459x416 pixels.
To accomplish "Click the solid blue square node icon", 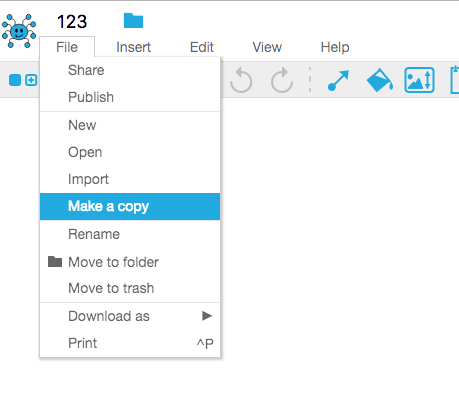I will pyautogui.click(x=15, y=80).
